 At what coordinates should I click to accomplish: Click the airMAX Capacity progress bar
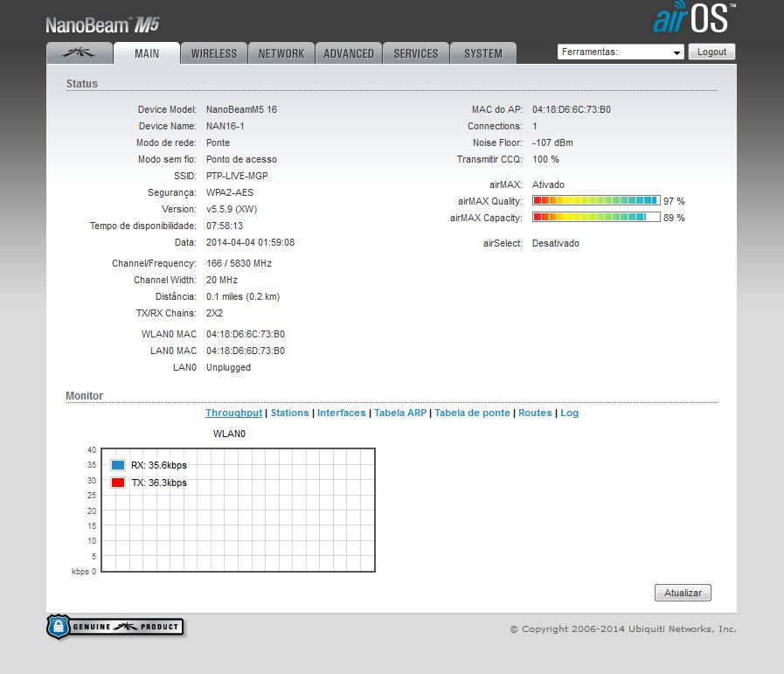tap(596, 217)
